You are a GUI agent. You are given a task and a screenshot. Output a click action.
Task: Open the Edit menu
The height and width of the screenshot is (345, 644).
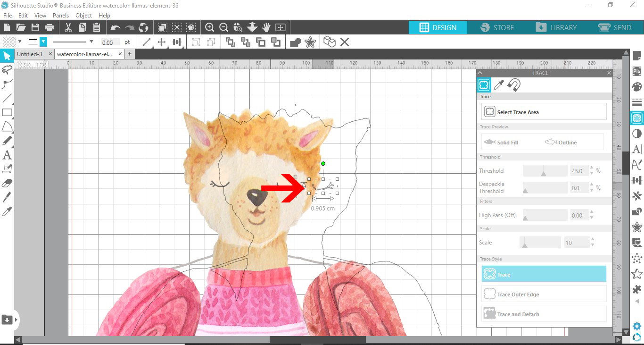tap(23, 16)
